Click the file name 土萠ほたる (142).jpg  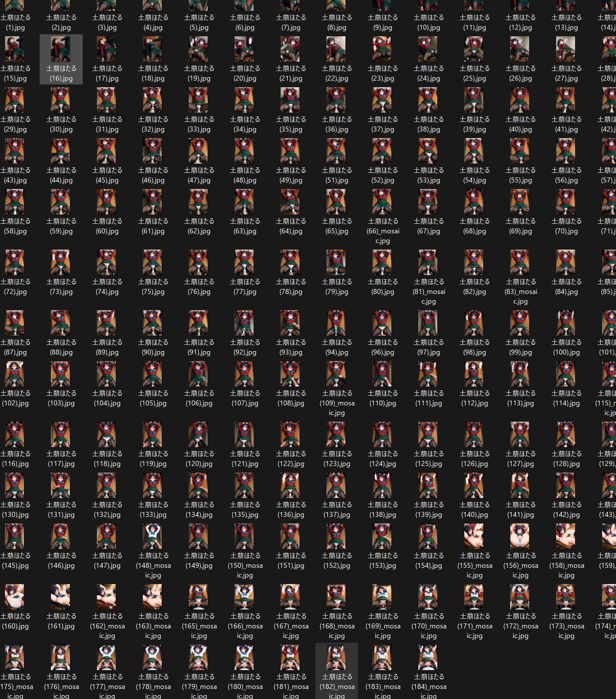coord(566,510)
